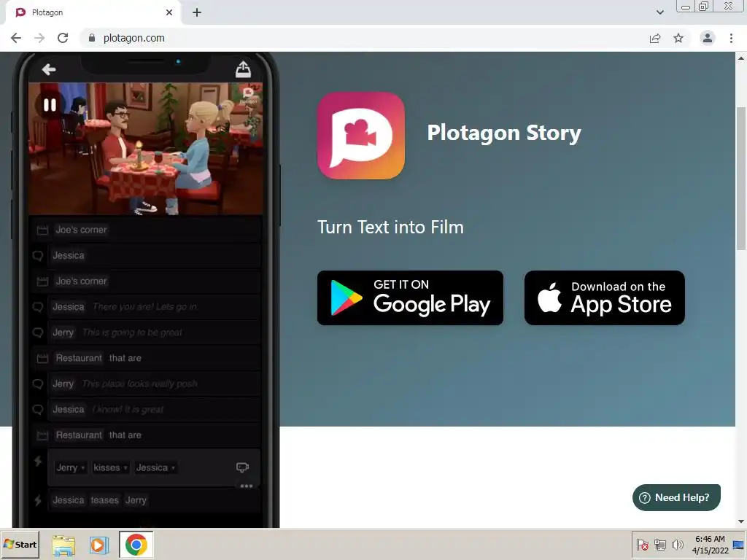This screenshot has height=560, width=747.
Task: Click the Chrome taskbar icon
Action: point(136,544)
